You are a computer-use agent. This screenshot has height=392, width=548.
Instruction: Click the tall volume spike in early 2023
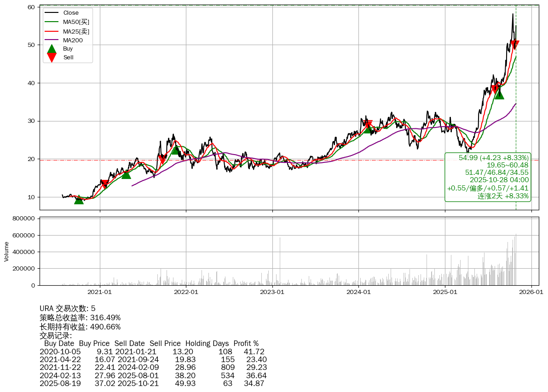[280, 261]
